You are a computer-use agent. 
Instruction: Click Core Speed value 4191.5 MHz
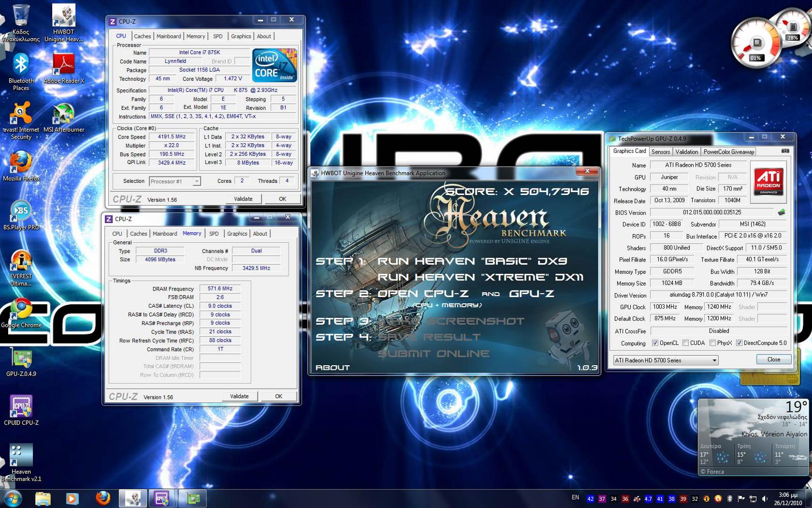pos(172,137)
